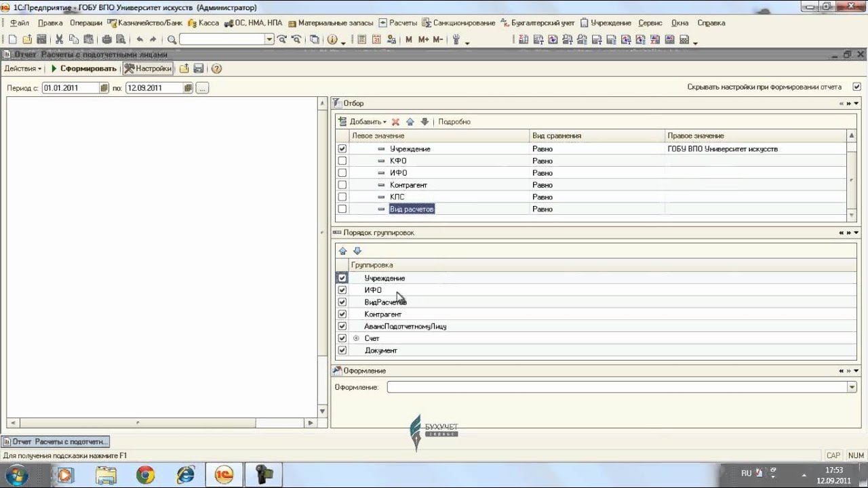
Task: Collapse the Отбор panel with arrow
Action: point(856,104)
